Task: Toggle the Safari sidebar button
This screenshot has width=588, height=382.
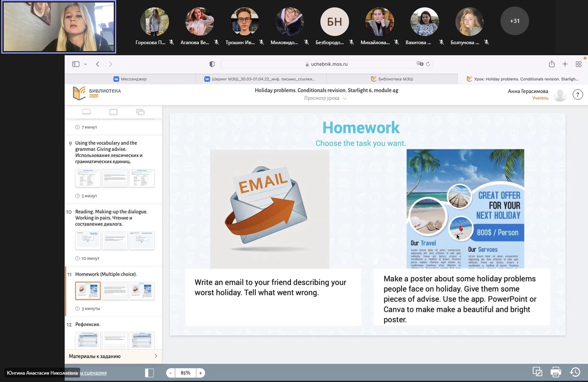Action: coord(76,64)
